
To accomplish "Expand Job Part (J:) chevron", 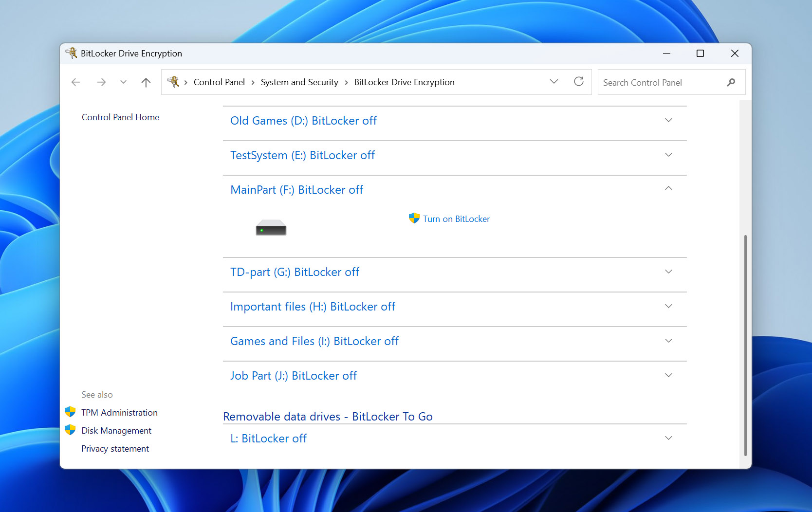I will [668, 375].
